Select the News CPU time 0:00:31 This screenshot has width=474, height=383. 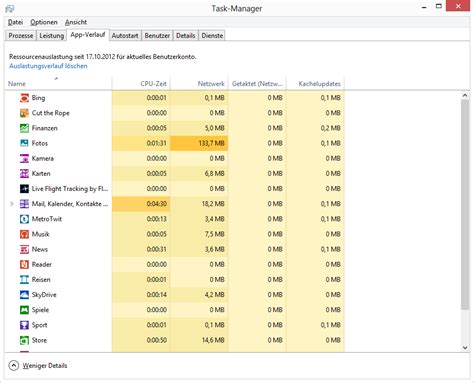(x=157, y=250)
